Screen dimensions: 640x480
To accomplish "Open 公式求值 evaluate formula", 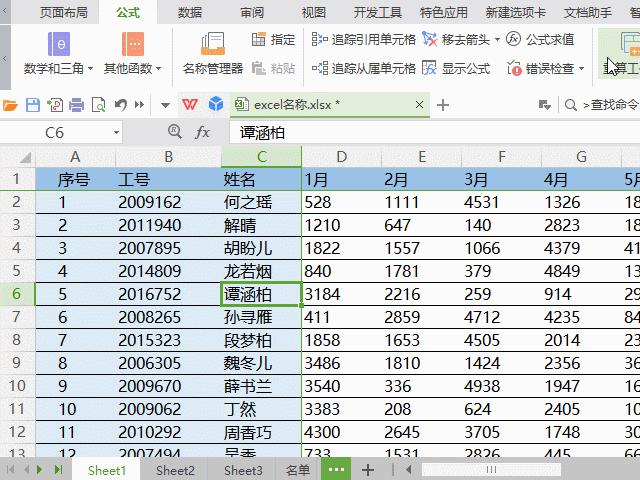I will tap(540, 40).
